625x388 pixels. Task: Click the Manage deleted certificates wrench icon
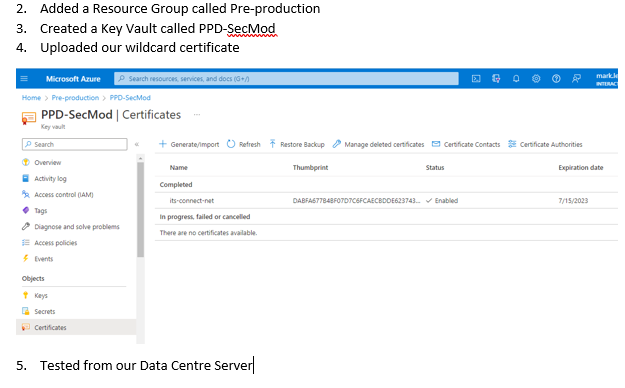click(337, 144)
